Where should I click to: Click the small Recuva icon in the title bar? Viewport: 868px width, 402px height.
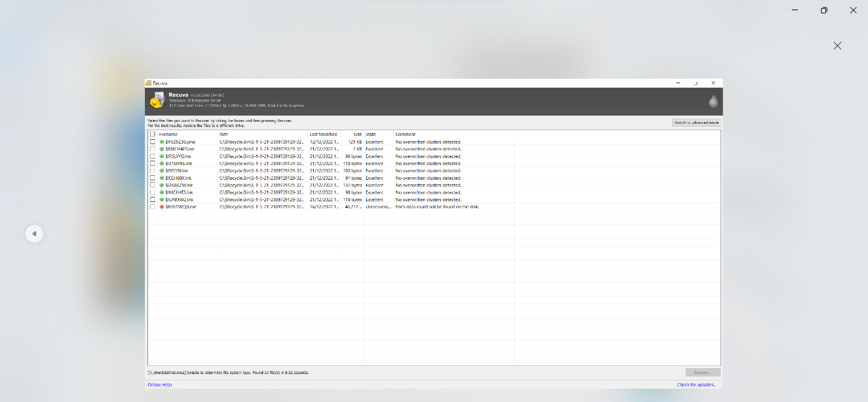(149, 83)
